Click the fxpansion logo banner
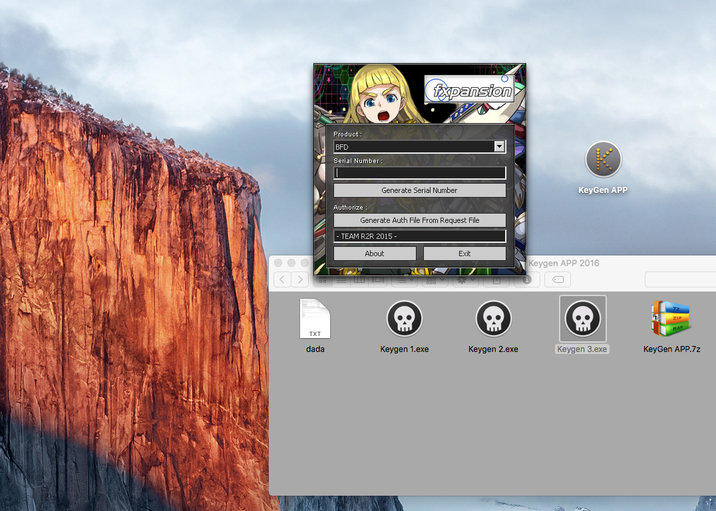716x511 pixels. 470,89
